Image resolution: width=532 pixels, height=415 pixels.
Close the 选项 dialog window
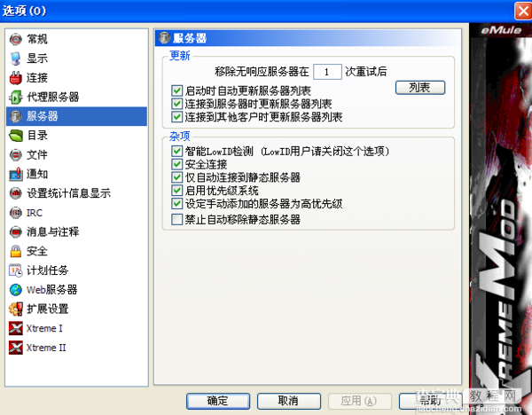523,11
